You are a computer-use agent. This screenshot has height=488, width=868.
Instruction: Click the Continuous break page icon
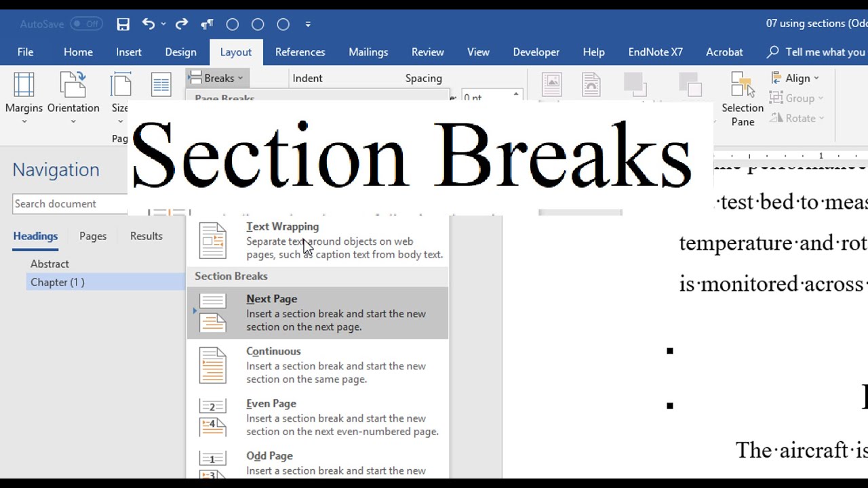(213, 365)
